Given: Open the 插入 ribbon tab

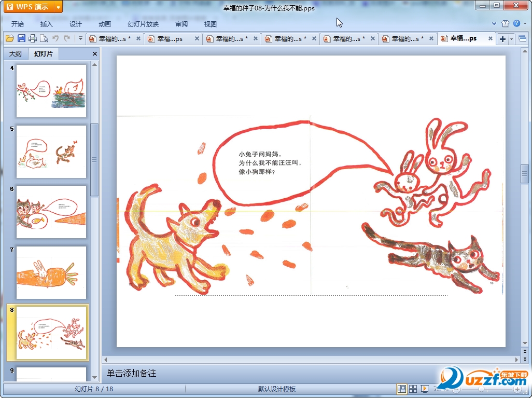Looking at the screenshot, I should tap(47, 24).
